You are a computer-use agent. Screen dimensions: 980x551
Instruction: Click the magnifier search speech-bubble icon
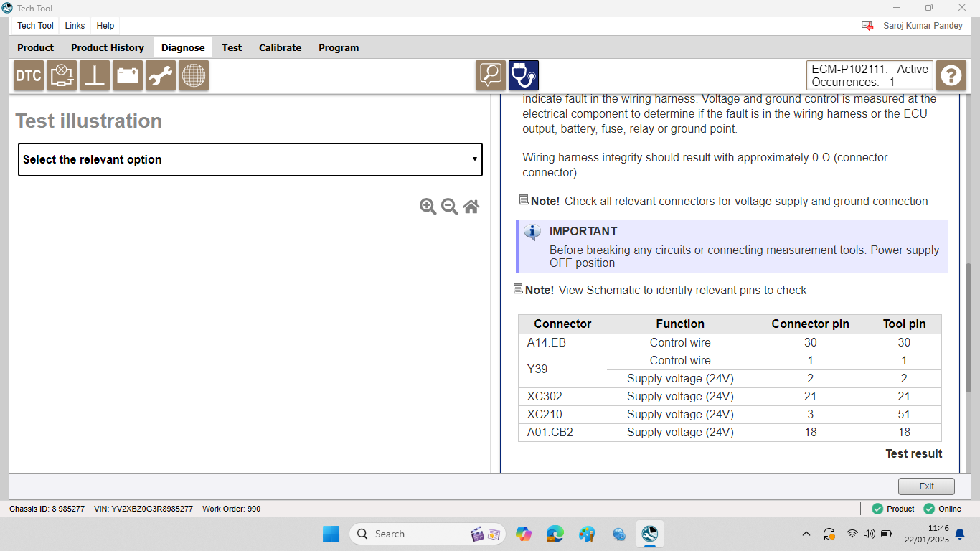491,75
